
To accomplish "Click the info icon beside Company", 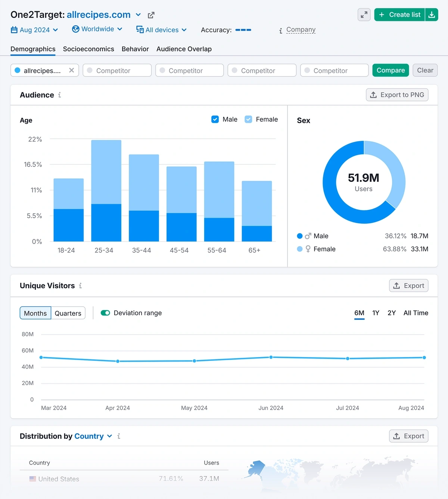I will click(x=281, y=31).
